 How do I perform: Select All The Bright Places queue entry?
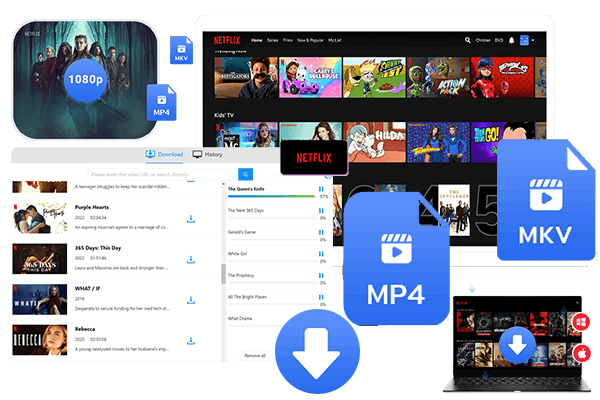(247, 297)
